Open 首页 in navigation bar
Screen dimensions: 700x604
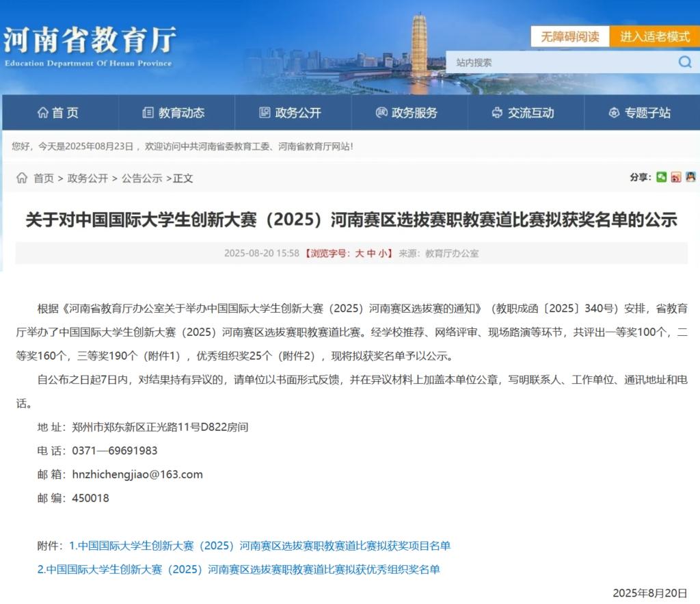tap(59, 113)
